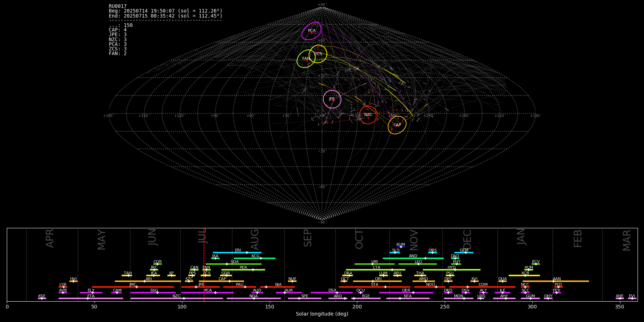Viewport: 644px width, 322px height.
Task: Select the 350 tick on solar longitude axis
Action: 620,307
